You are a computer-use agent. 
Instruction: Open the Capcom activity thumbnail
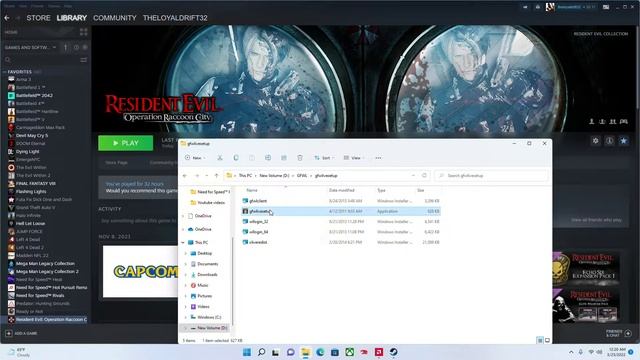pyautogui.click(x=140, y=271)
